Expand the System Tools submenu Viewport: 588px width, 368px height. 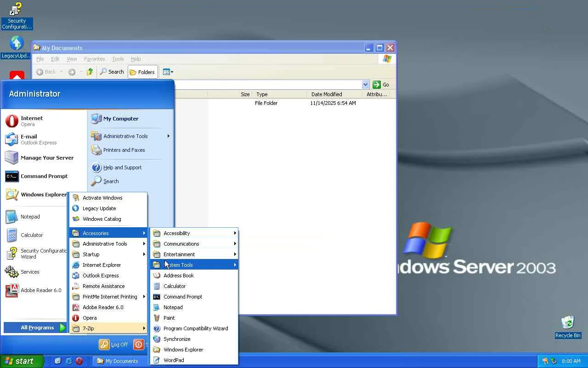pyautogui.click(x=194, y=265)
